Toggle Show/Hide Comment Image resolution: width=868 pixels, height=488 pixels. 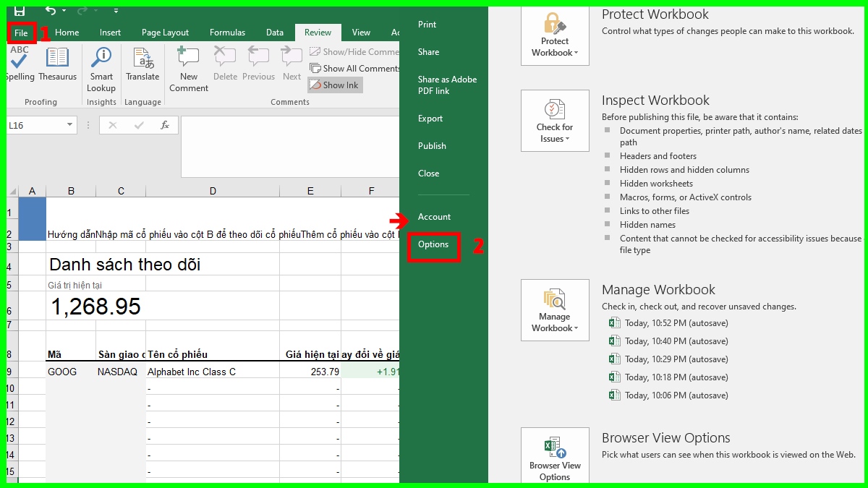pos(354,51)
